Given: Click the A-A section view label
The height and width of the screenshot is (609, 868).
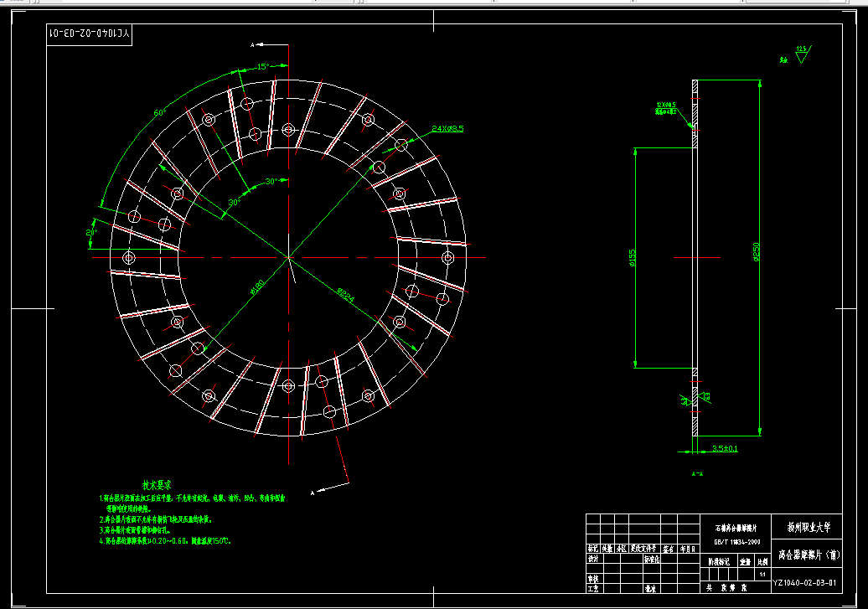Looking at the screenshot, I should tap(697, 474).
